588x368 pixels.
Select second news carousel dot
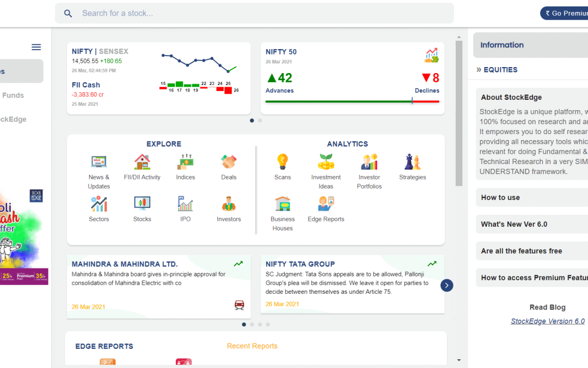click(x=252, y=324)
